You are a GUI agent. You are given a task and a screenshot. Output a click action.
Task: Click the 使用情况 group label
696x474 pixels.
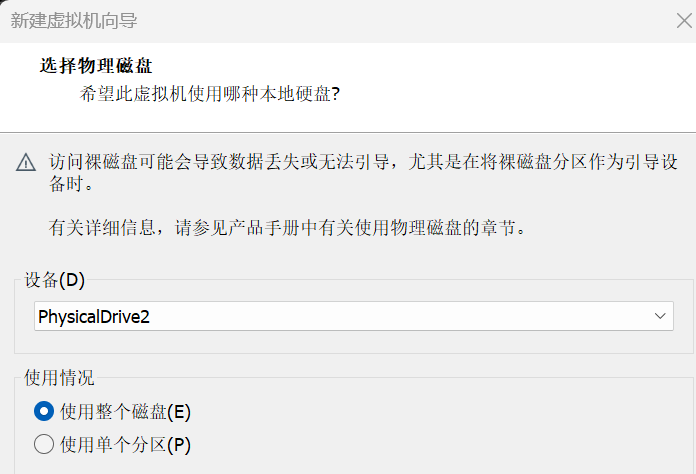(60, 378)
